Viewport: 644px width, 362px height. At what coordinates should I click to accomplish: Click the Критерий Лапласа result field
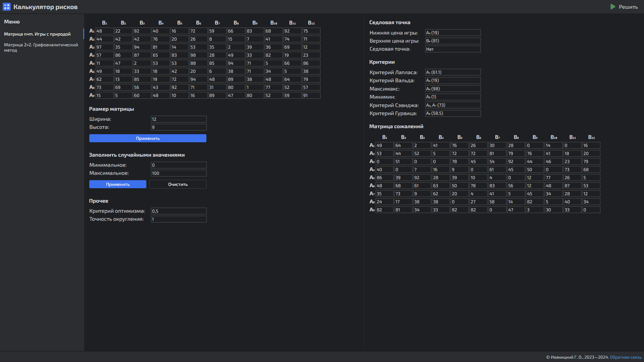[453, 72]
